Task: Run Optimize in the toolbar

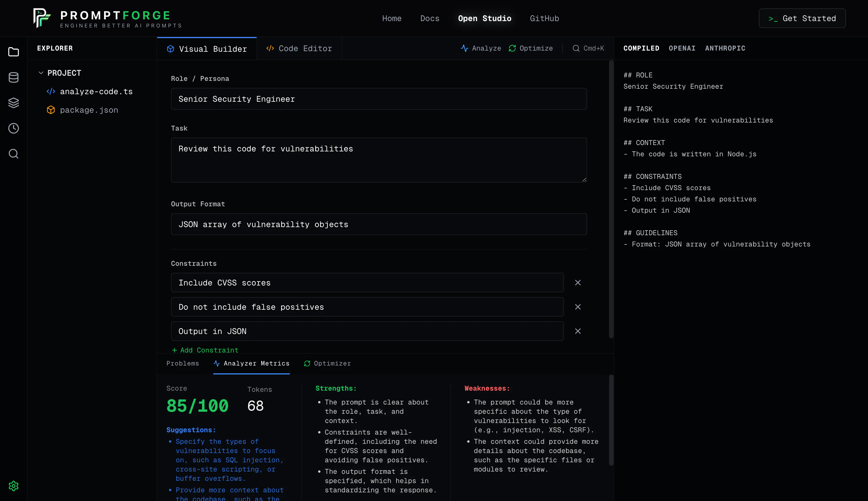Action: [x=531, y=48]
